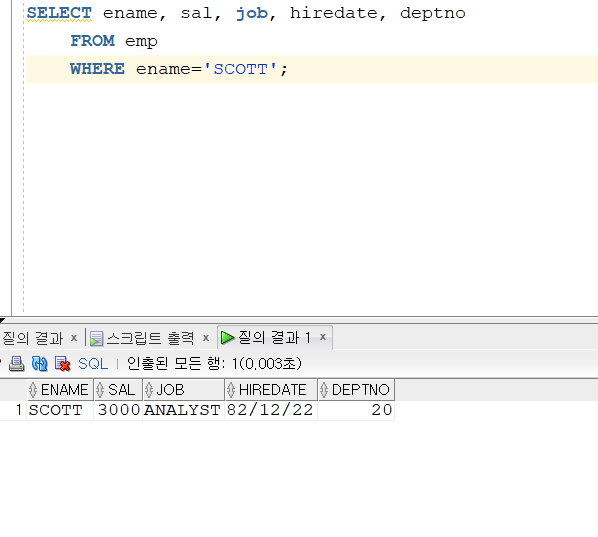Sort by SAL column header
Viewport: 598px width, 537px height.
coord(118,390)
